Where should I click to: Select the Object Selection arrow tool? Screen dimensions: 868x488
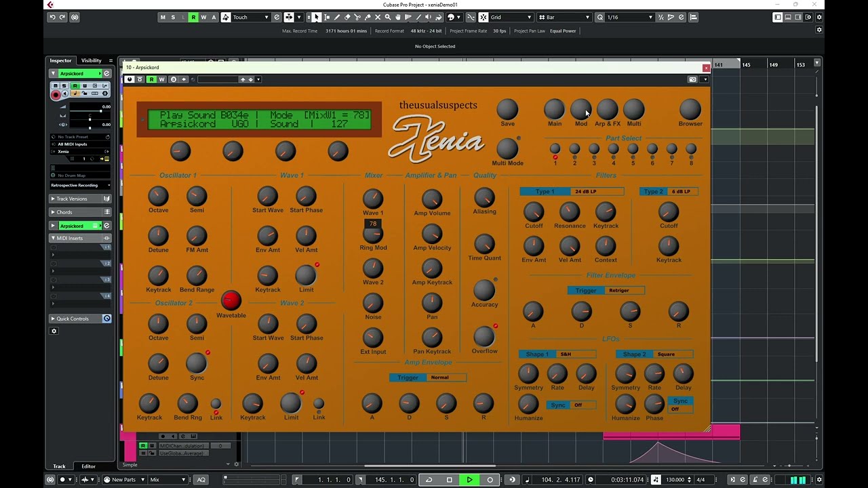point(317,17)
